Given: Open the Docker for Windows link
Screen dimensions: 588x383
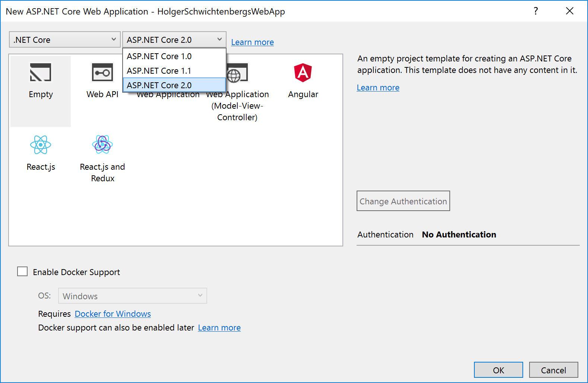Looking at the screenshot, I should point(113,314).
